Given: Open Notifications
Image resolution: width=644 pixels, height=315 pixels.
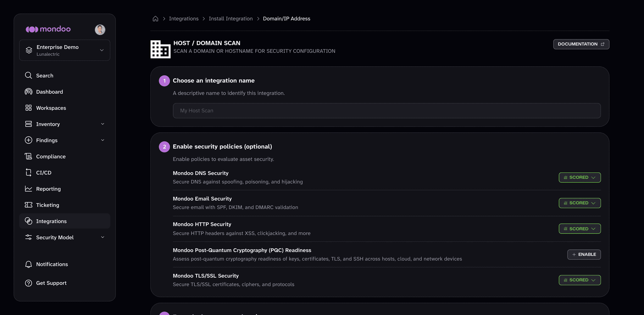Looking at the screenshot, I should pos(65,264).
